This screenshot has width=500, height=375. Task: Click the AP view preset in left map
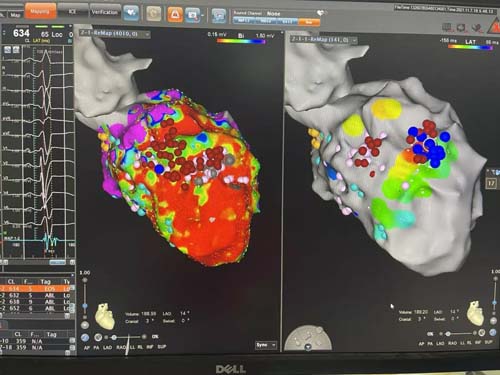pos(87,348)
